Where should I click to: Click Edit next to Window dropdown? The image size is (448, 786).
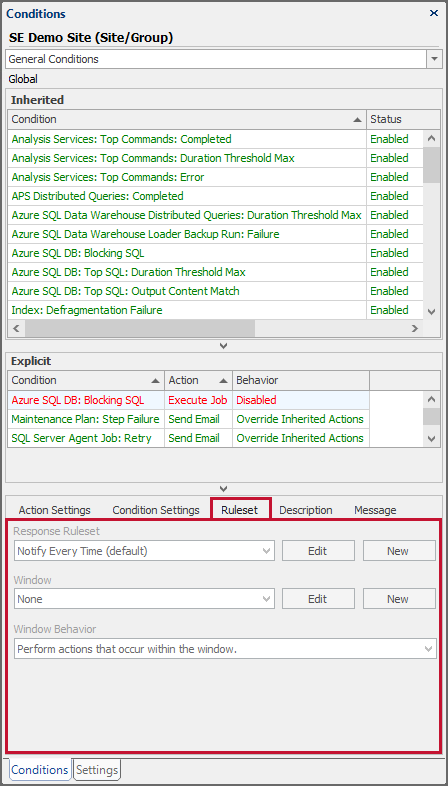(318, 599)
